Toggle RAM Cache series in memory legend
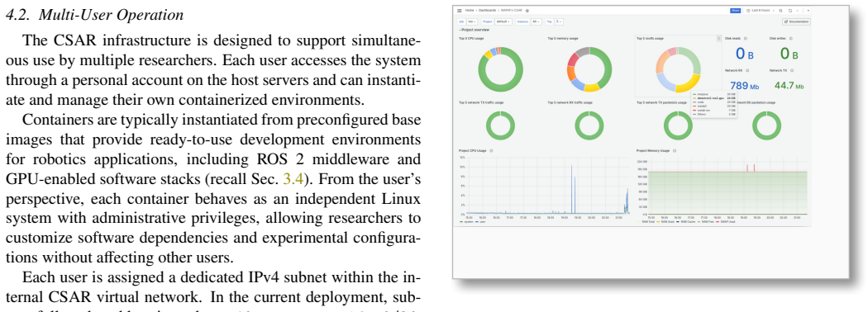 [686, 221]
